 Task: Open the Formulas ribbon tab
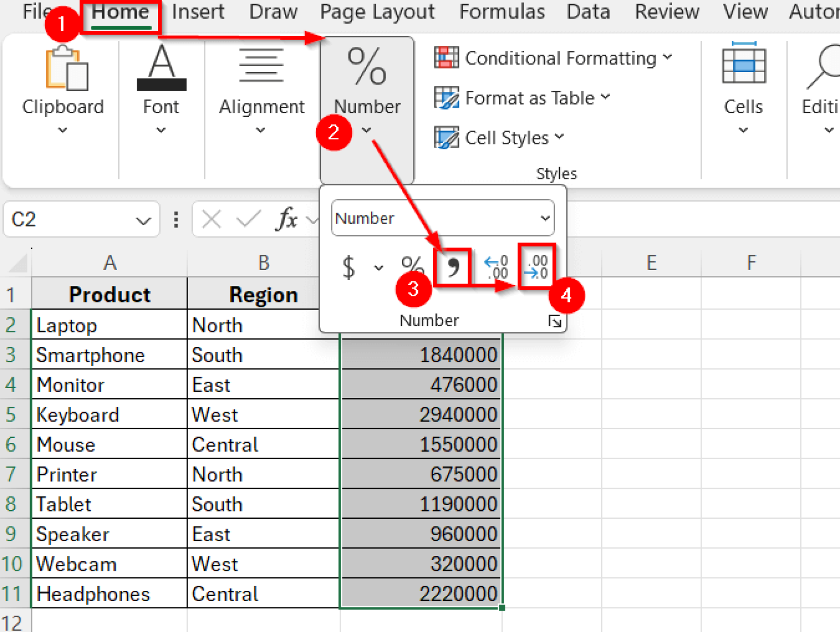coord(501,11)
